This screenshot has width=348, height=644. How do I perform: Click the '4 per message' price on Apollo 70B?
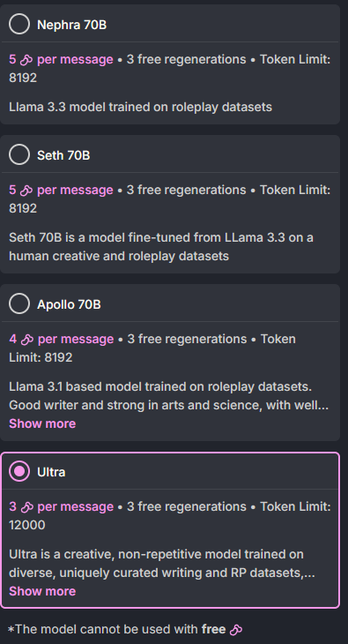(x=62, y=340)
